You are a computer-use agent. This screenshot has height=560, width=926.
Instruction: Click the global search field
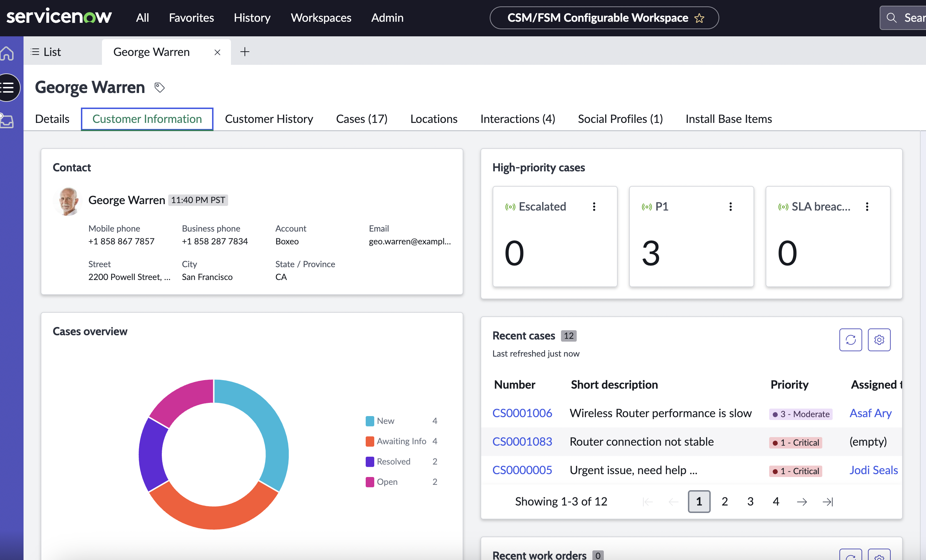(903, 18)
